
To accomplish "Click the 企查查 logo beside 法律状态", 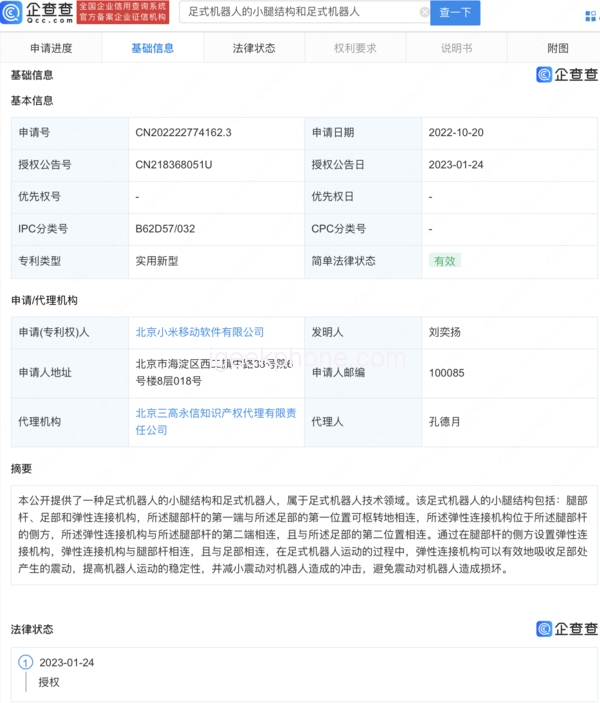I will [x=566, y=629].
